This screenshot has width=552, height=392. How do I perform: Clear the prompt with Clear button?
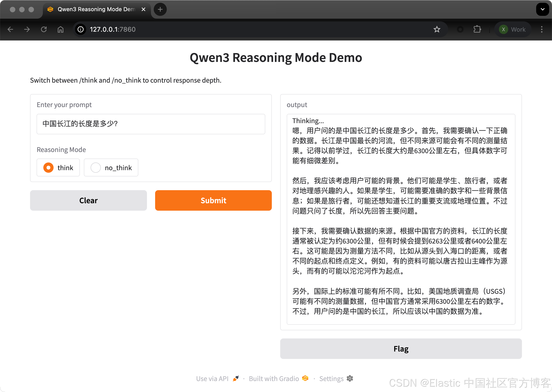point(88,200)
